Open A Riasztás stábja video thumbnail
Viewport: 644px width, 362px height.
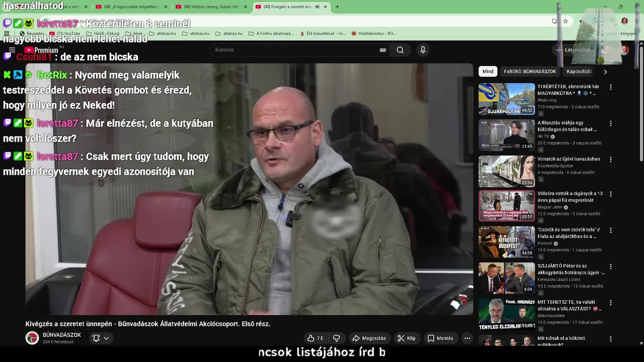click(x=507, y=135)
